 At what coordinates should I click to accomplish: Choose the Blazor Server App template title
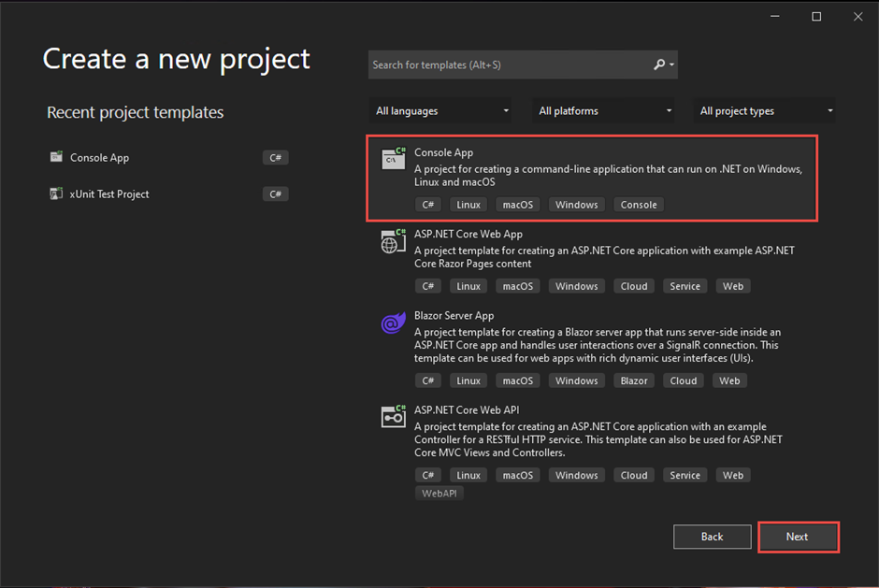click(x=454, y=316)
